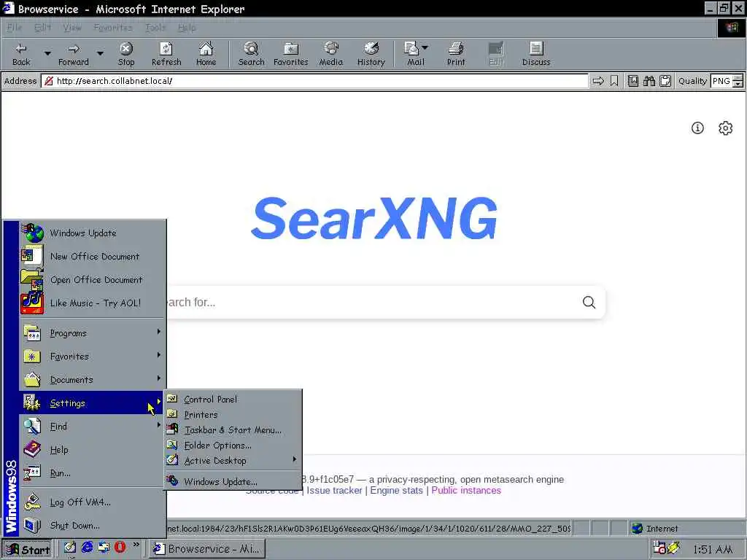The height and width of the screenshot is (560, 747).
Task: Click the clipboard icon near Quality
Action: (x=665, y=81)
